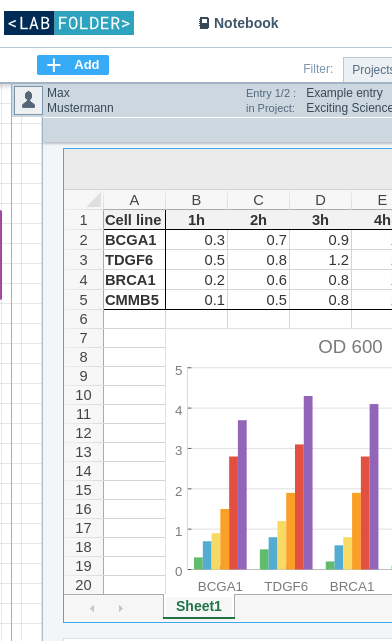Click the '2h' header cell
Viewport: 392px width, 641px height.
(x=258, y=220)
